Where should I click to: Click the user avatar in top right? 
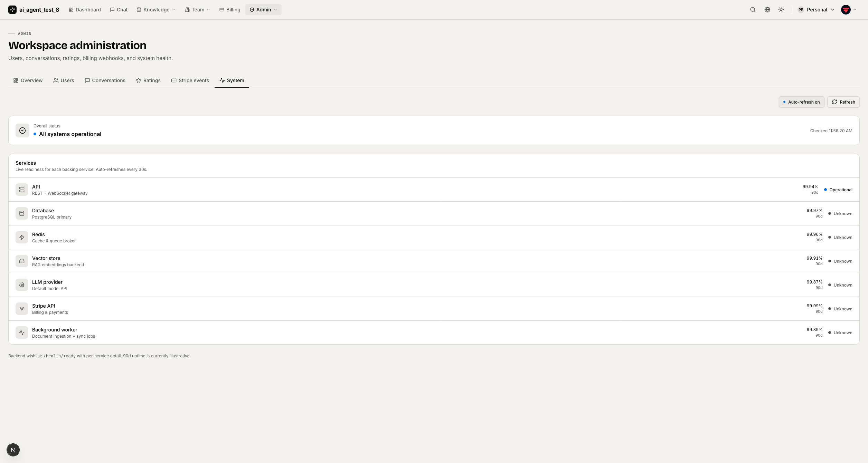click(846, 10)
